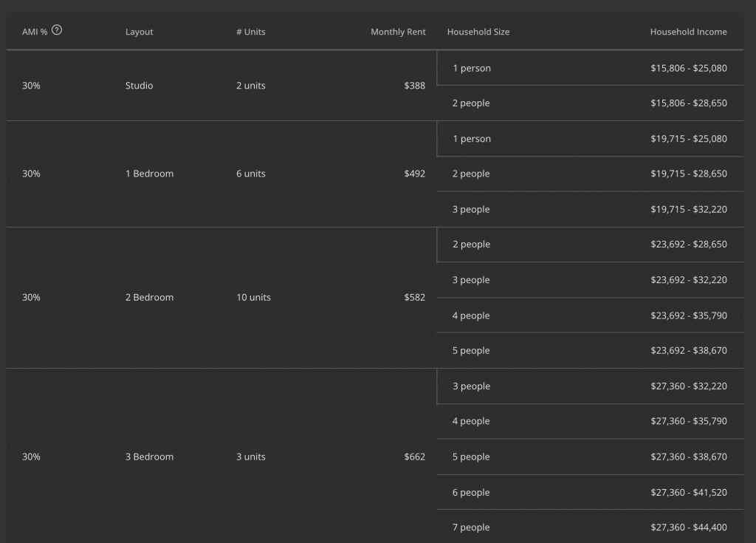This screenshot has width=756, height=543.
Task: Click the $662 monthly rent value
Action: pyautogui.click(x=414, y=457)
